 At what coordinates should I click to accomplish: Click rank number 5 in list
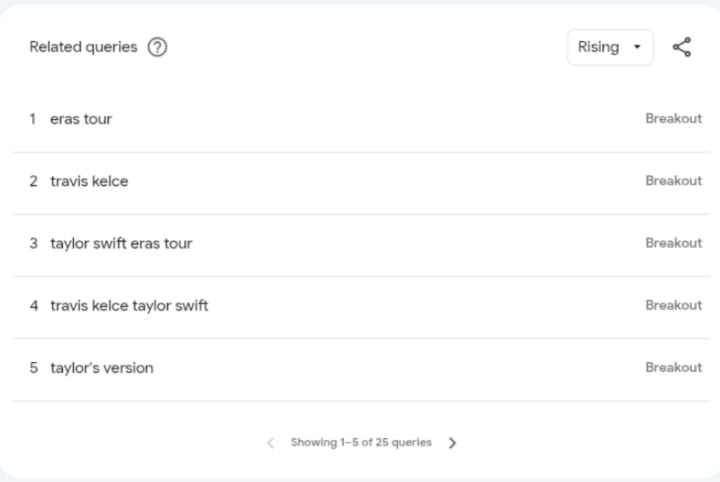pos(33,367)
